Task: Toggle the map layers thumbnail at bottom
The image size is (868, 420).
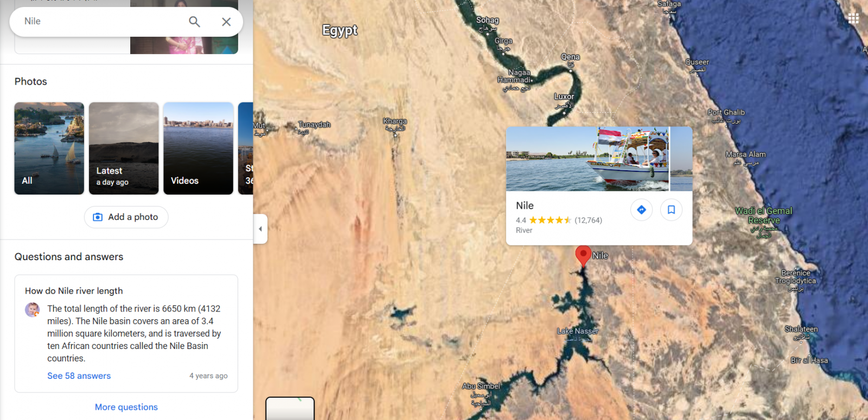Action: tap(290, 409)
